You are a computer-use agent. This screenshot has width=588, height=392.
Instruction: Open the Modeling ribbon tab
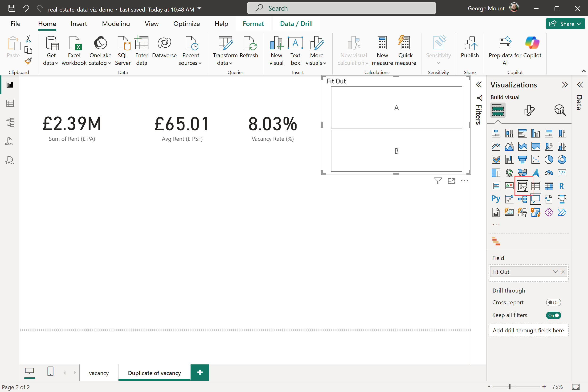coord(116,24)
